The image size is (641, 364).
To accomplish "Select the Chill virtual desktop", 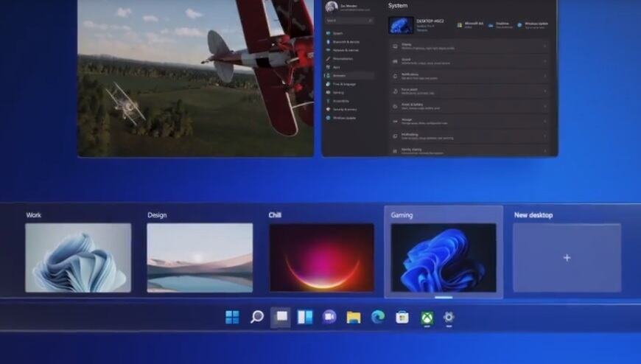I will (x=321, y=257).
